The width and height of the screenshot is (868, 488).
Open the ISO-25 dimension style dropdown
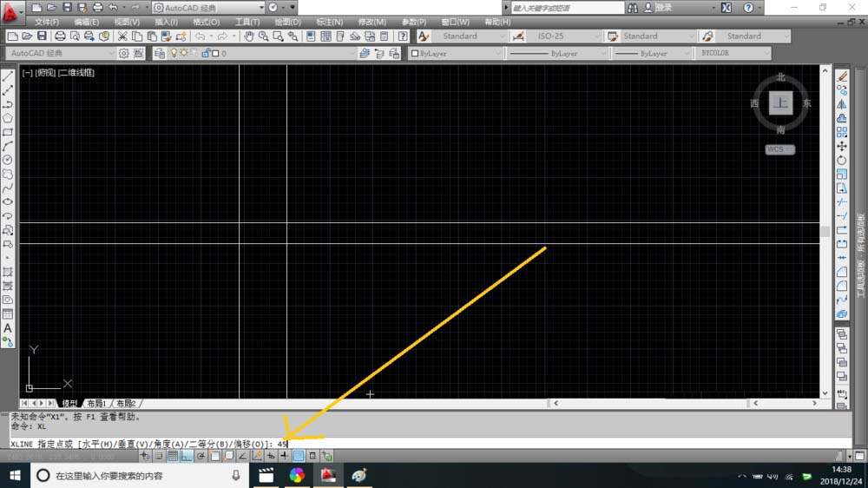tap(564, 36)
